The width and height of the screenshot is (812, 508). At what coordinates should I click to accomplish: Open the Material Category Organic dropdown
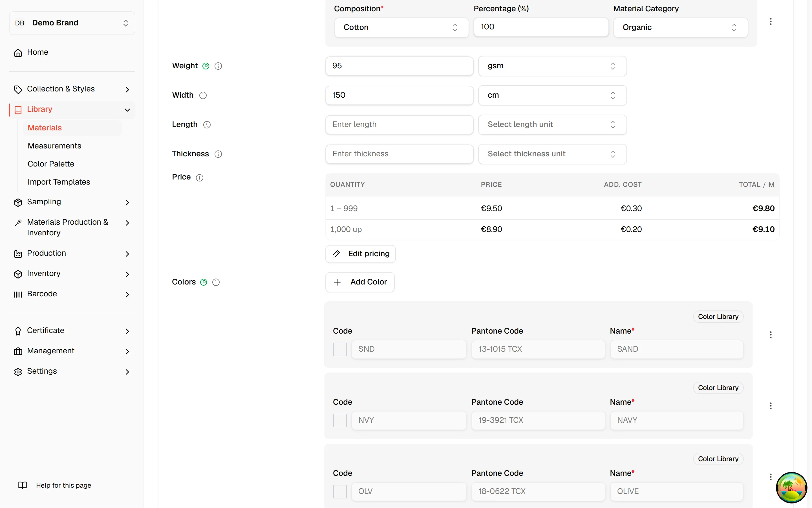coord(680,28)
